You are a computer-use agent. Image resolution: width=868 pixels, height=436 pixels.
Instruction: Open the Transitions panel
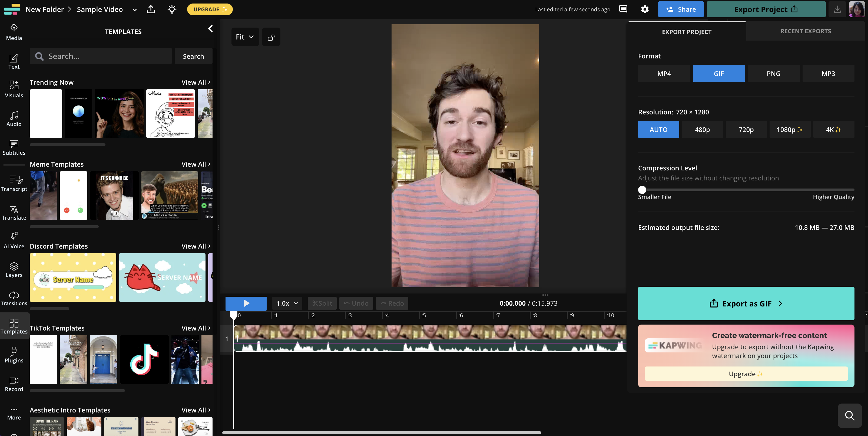coord(14,298)
